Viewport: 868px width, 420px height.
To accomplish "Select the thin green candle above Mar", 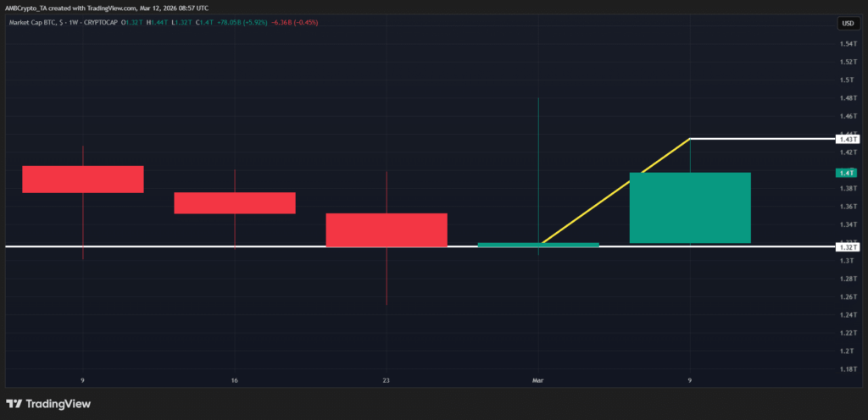I will (538, 245).
